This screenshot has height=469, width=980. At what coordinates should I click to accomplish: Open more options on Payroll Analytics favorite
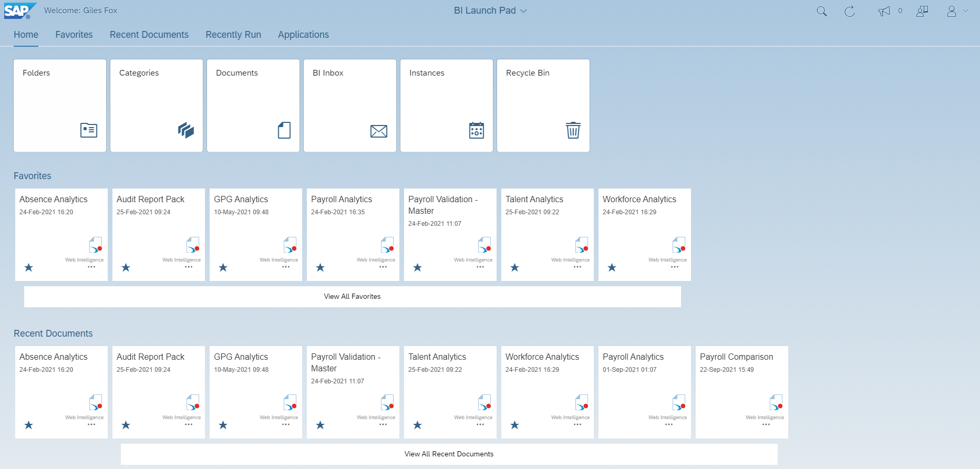(x=383, y=267)
